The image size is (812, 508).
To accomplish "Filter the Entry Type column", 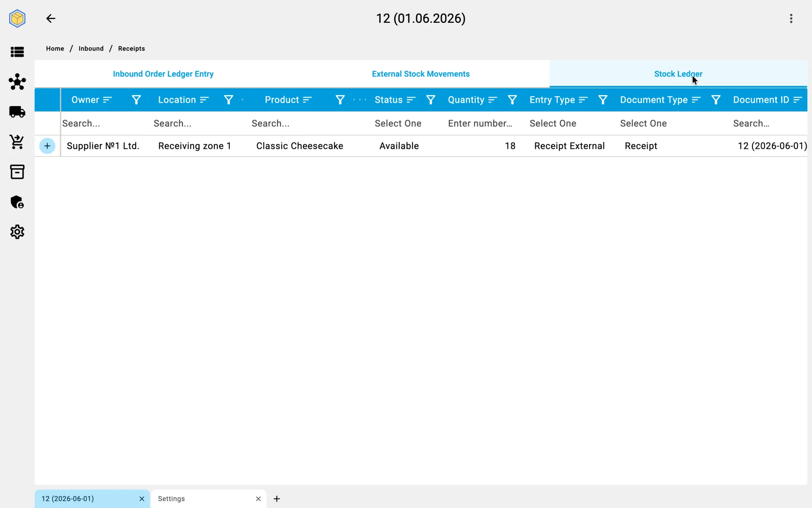I will coord(603,100).
